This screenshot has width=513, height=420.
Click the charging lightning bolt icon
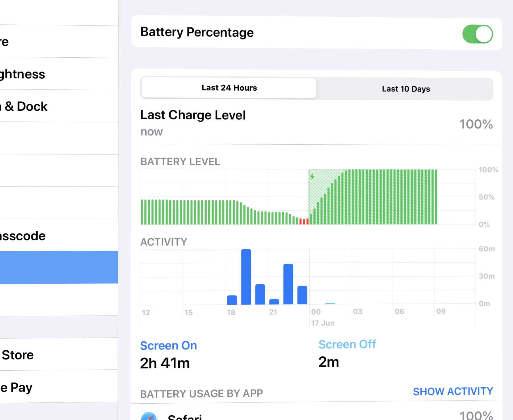point(312,177)
